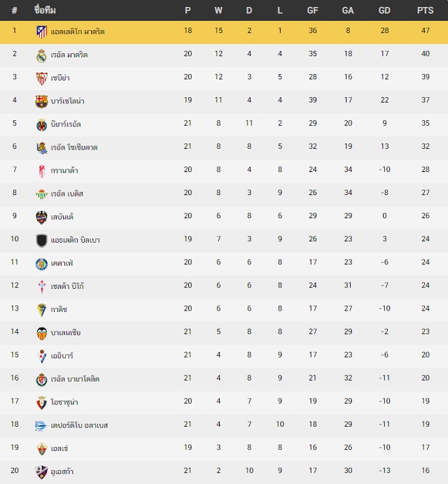Click the ชื่อทีม column header
The width and height of the screenshot is (448, 484).
click(45, 10)
